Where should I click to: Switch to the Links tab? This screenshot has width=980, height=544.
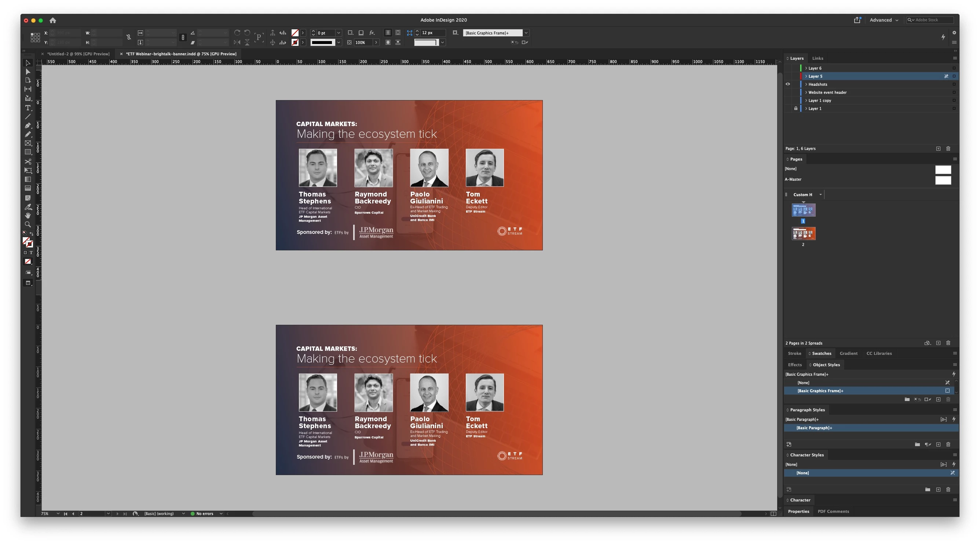[x=817, y=58]
